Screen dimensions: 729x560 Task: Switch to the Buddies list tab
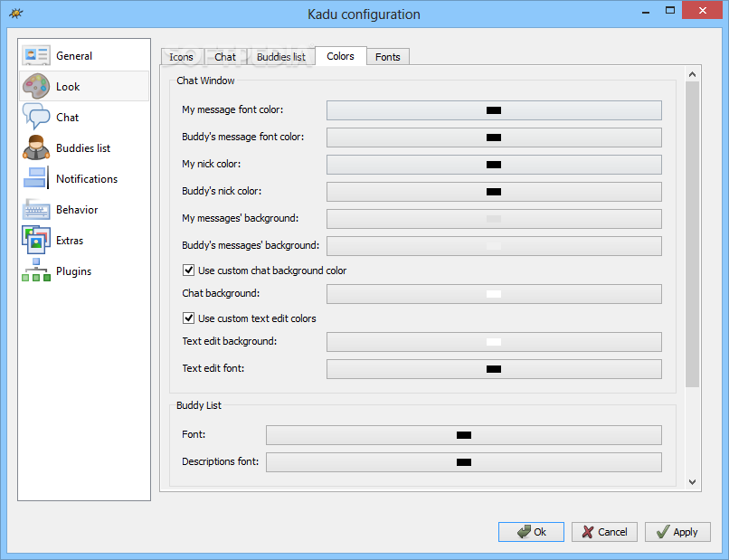click(x=280, y=57)
